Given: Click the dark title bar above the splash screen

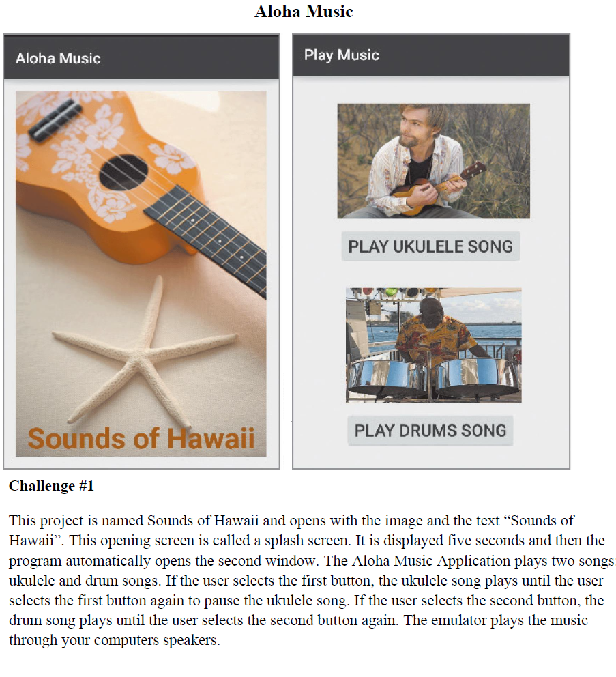Looking at the screenshot, I should (141, 57).
